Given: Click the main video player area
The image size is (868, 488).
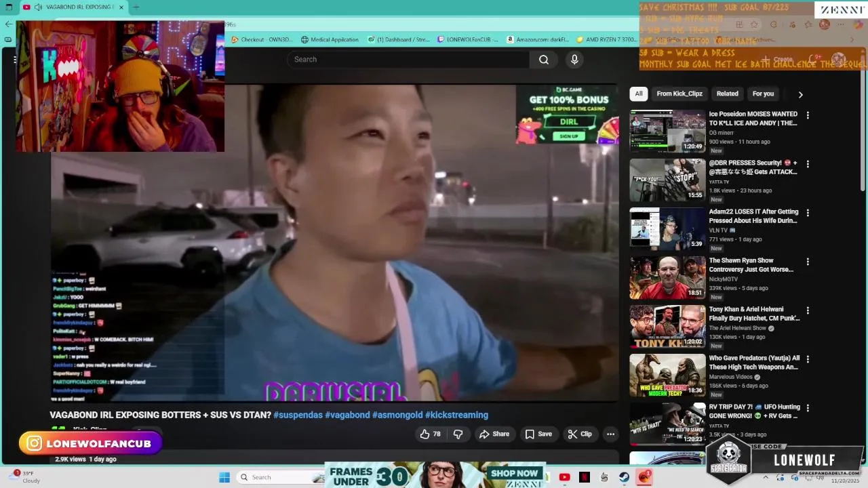Looking at the screenshot, I should click(334, 243).
